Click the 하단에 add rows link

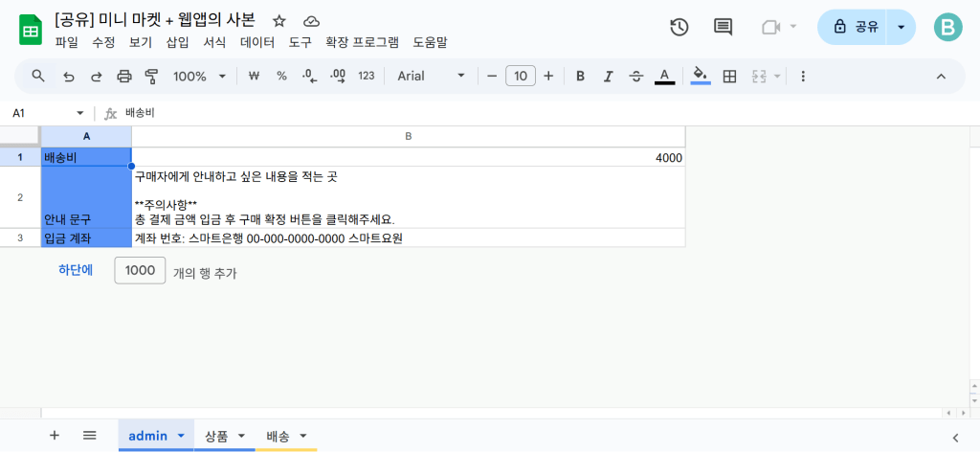[76, 271]
